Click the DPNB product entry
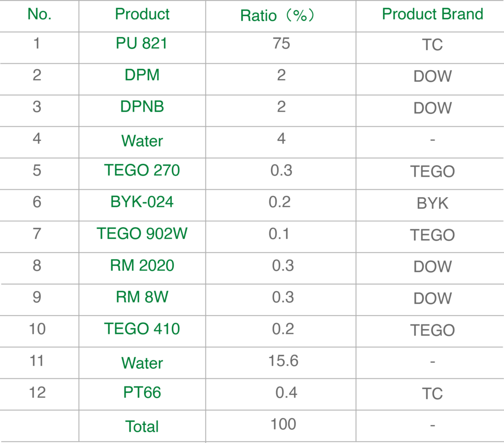 tap(142, 107)
